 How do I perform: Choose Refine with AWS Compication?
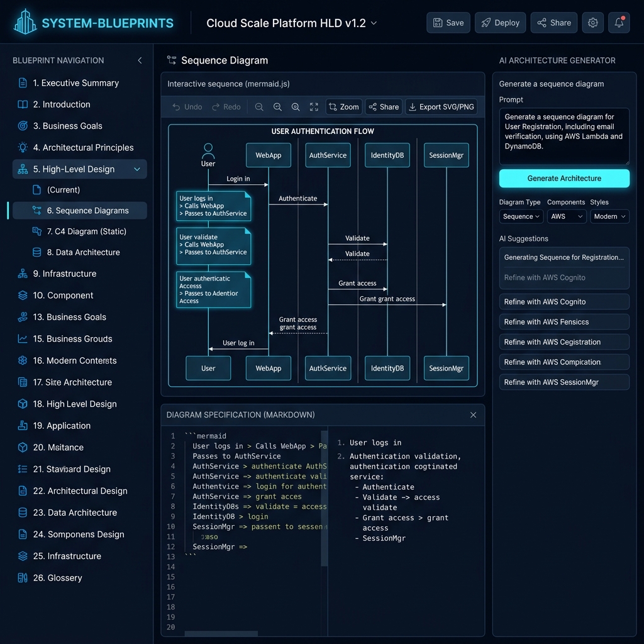tap(564, 362)
